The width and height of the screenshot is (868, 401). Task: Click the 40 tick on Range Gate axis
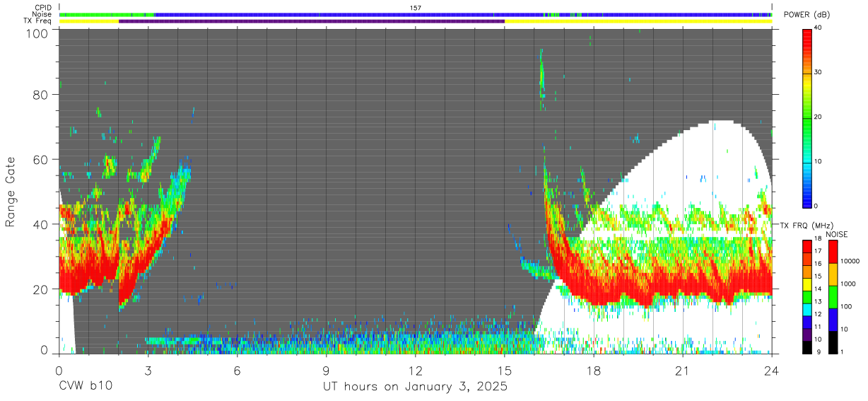click(x=41, y=224)
